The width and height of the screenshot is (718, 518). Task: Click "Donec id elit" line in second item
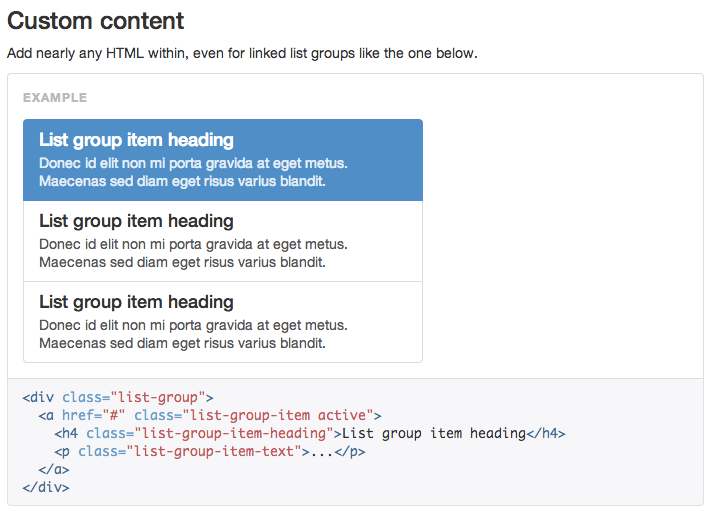(x=193, y=244)
